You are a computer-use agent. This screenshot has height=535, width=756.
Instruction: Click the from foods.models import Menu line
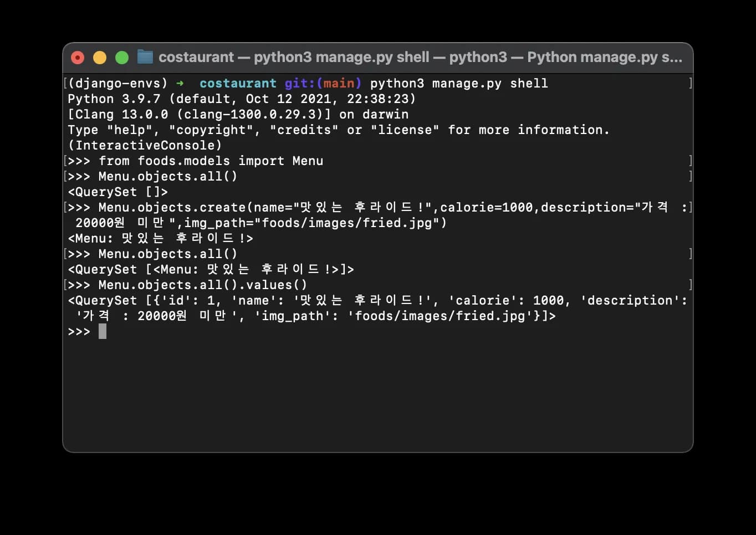tap(211, 161)
